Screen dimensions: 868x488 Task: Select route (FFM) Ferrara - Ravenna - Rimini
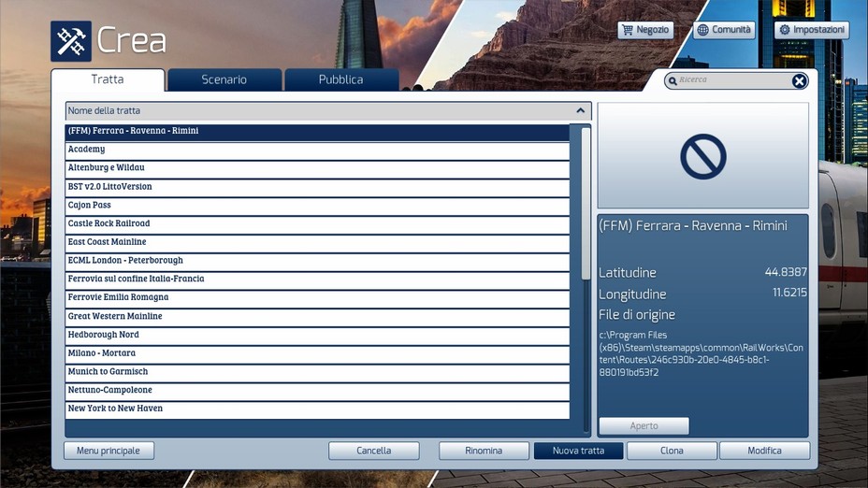point(317,131)
